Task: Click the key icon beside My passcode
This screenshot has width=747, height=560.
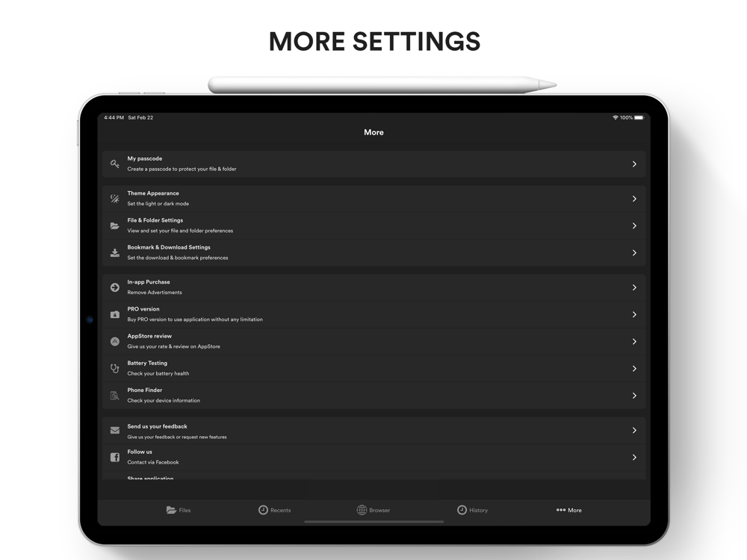Action: [x=115, y=164]
